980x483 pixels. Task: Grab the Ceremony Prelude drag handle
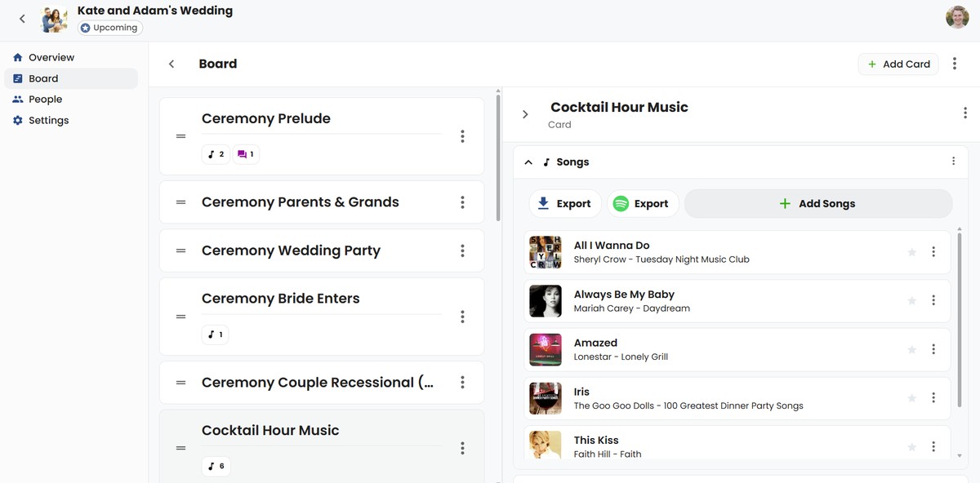(x=181, y=136)
